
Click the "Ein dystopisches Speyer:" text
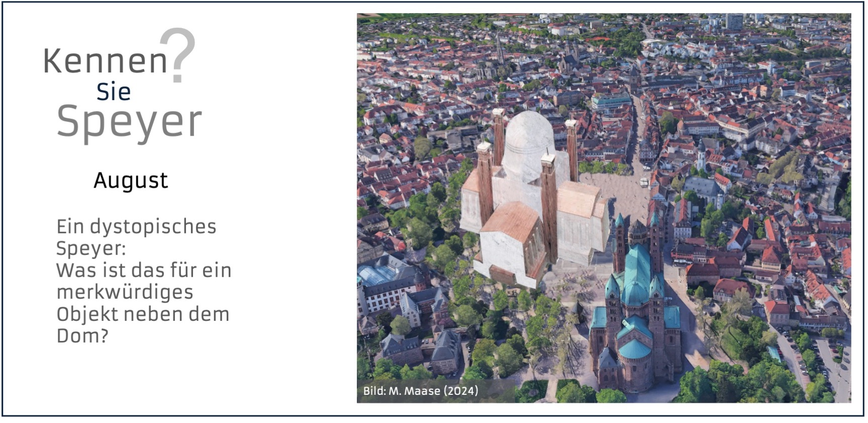coord(136,237)
